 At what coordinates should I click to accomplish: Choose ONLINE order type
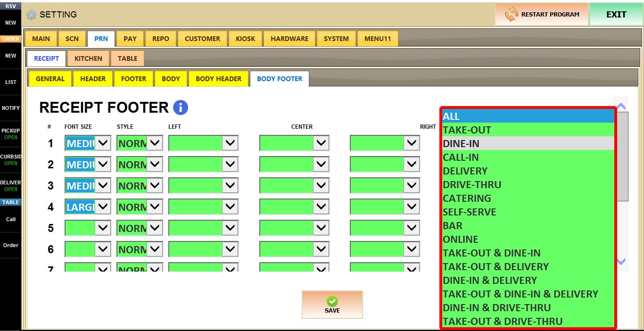pos(528,240)
